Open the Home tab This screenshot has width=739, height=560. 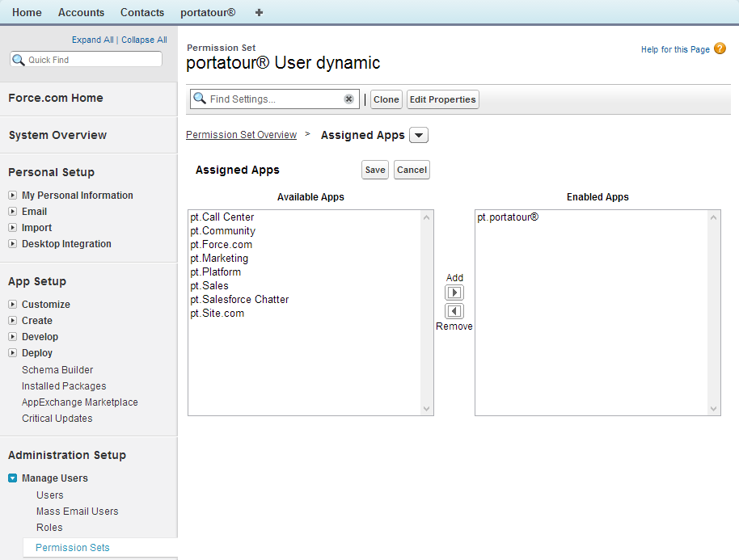point(27,12)
